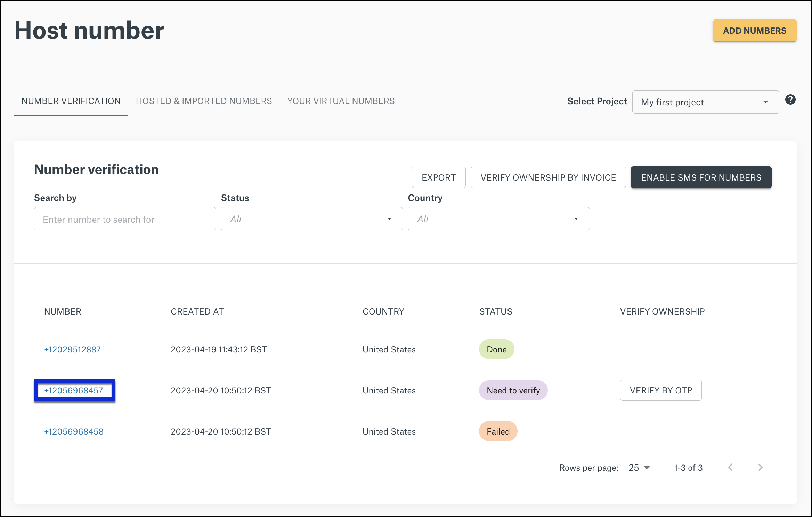Click the next page chevron

(760, 467)
